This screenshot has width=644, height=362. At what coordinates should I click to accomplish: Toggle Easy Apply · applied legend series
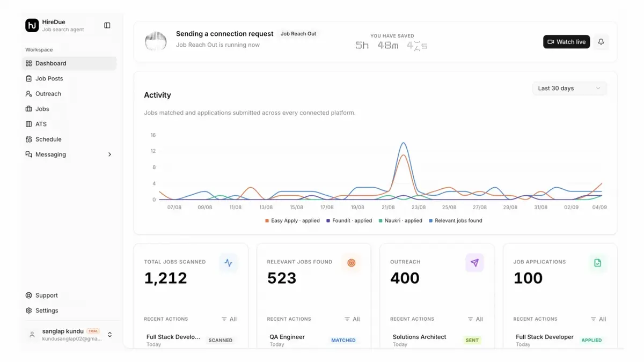pyautogui.click(x=292, y=220)
